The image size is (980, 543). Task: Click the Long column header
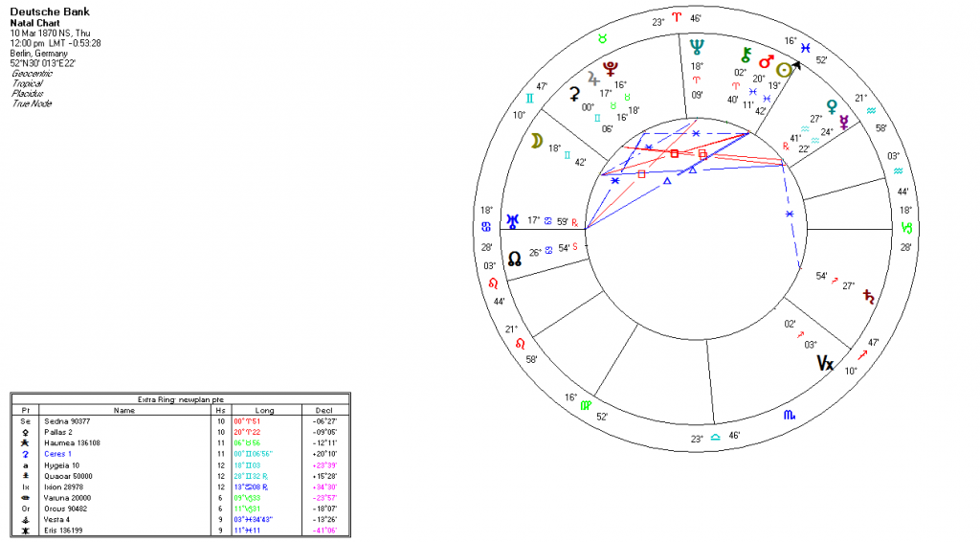[265, 410]
